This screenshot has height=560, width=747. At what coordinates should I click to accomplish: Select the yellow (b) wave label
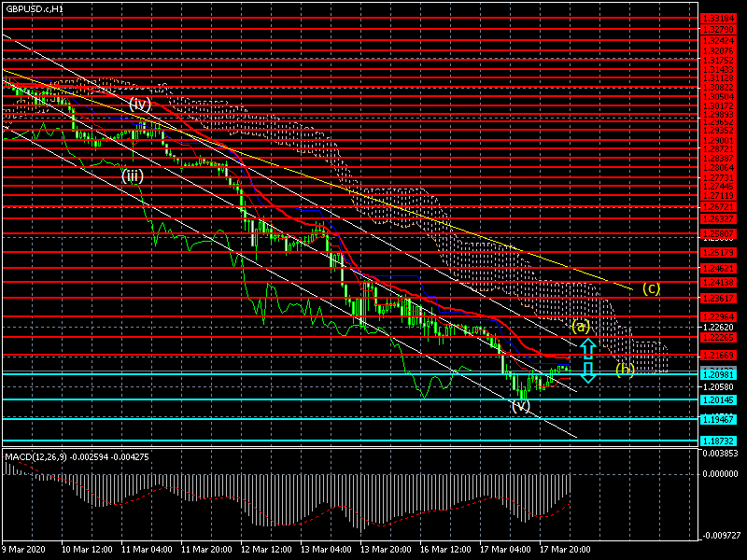(625, 370)
